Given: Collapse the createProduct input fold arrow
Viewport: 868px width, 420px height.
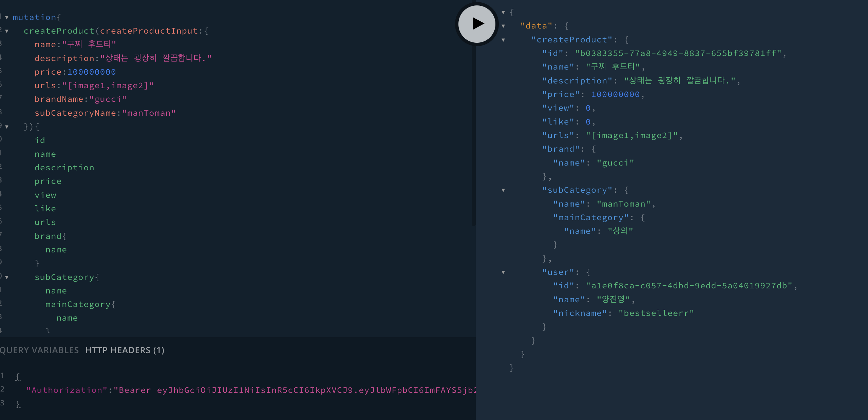Looking at the screenshot, I should click(x=7, y=31).
